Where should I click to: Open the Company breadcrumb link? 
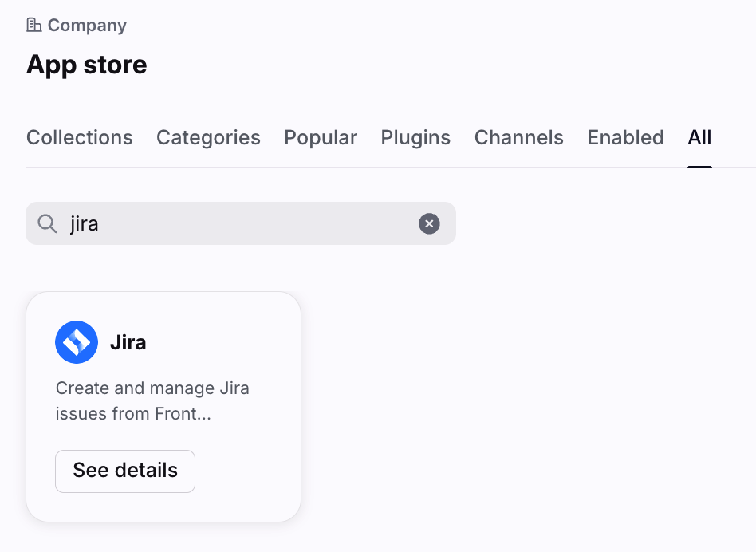tap(87, 25)
